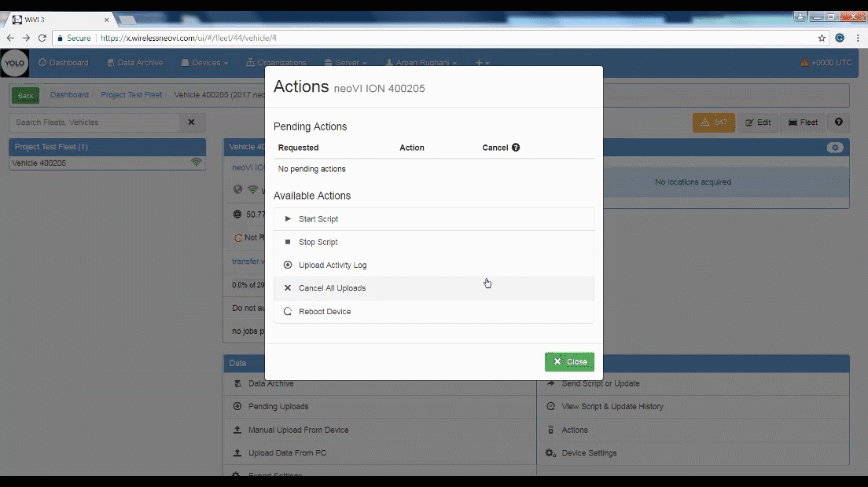Viewport: 868px width, 487px height.
Task: Clear the fleet search with the X
Action: (192, 123)
